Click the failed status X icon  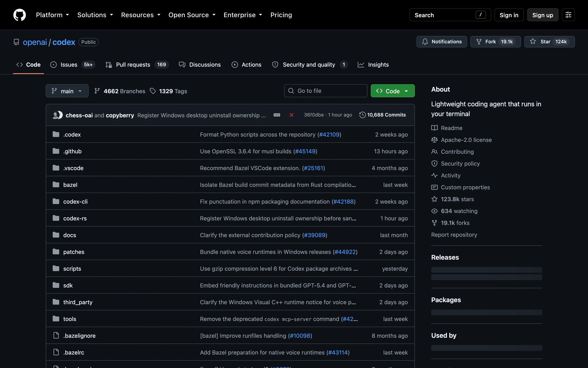pyautogui.click(x=291, y=115)
